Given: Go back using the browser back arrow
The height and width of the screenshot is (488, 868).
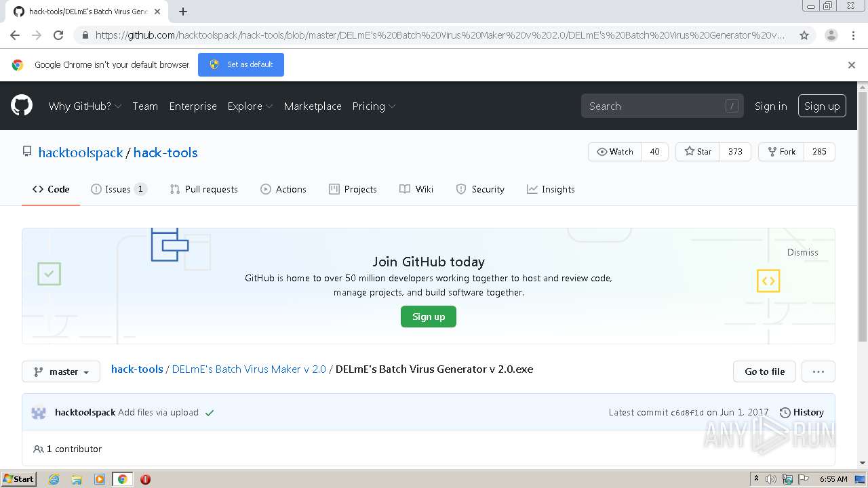Looking at the screenshot, I should click(15, 35).
